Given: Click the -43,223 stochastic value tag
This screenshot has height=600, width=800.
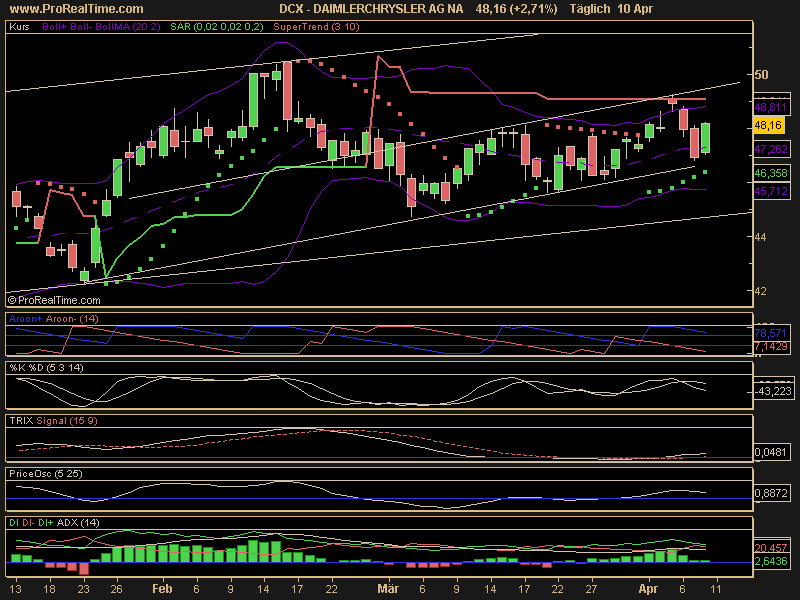Looking at the screenshot, I should (x=773, y=391).
